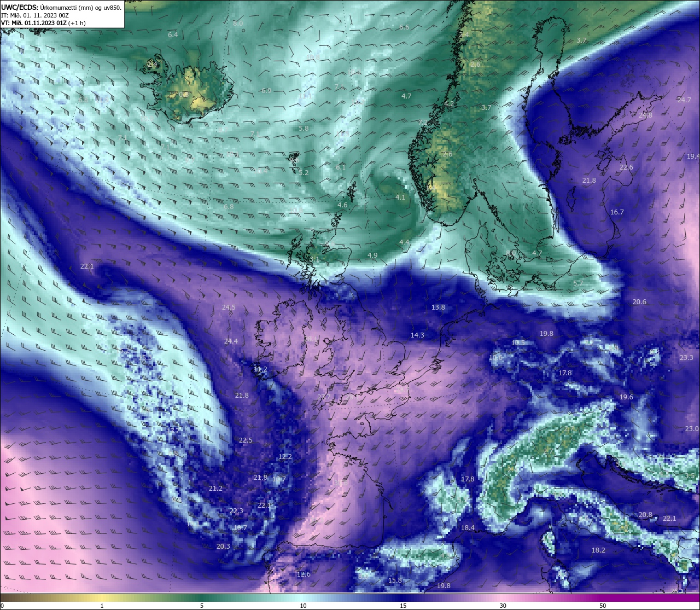Viewport: 700px width, 610px height.
Task: Click the 16.7 value over the Baltic states
Action: pos(617,212)
